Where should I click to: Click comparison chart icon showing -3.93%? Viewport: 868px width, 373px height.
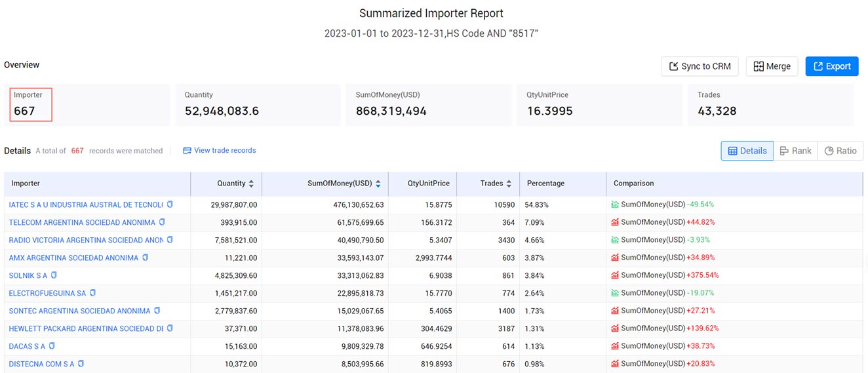coord(615,240)
